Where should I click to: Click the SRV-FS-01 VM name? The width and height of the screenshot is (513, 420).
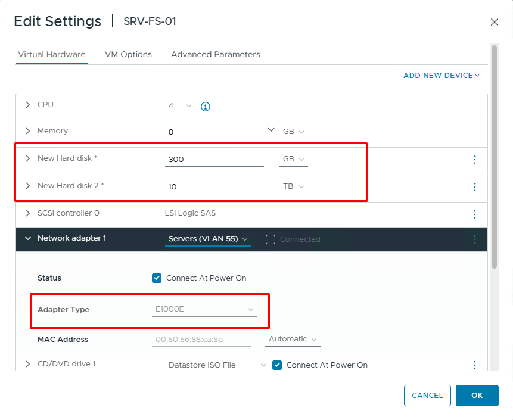[150, 21]
